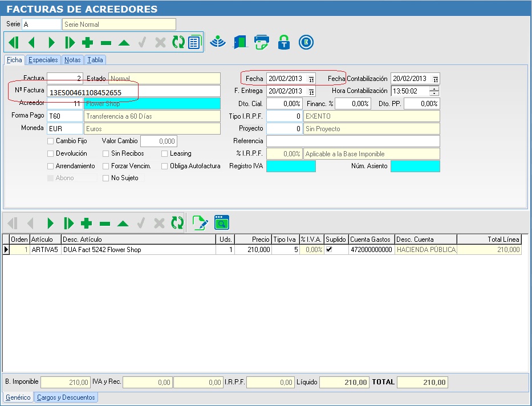
Task: Open the F. Entrega calendar dropdown
Action: pos(311,91)
